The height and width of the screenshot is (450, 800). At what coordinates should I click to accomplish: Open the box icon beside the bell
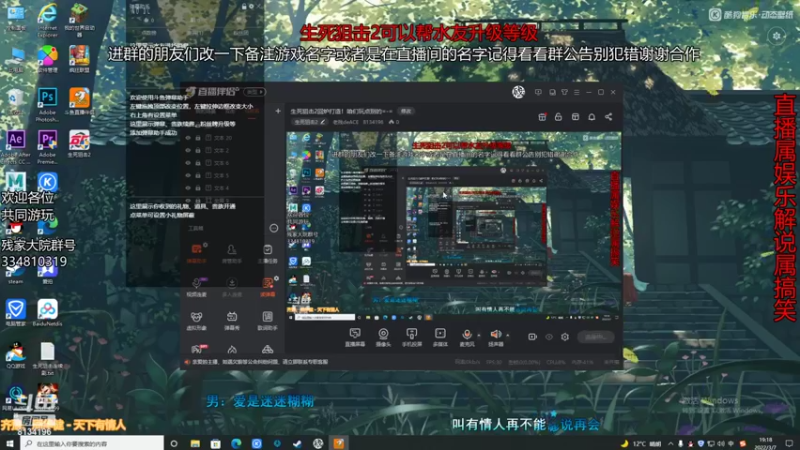pyautogui.click(x=576, y=117)
